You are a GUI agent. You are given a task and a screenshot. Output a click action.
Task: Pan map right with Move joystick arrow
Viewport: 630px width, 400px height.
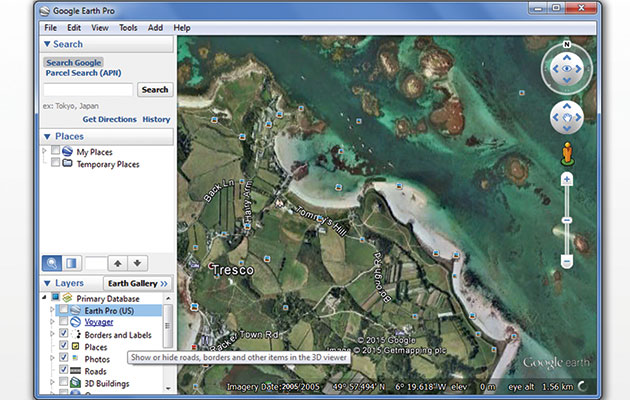[x=578, y=117]
